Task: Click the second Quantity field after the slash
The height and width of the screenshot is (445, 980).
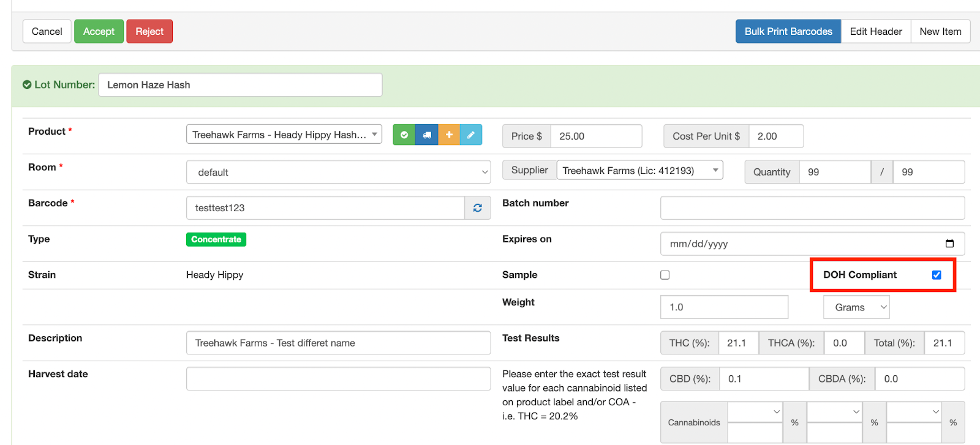Action: point(929,172)
